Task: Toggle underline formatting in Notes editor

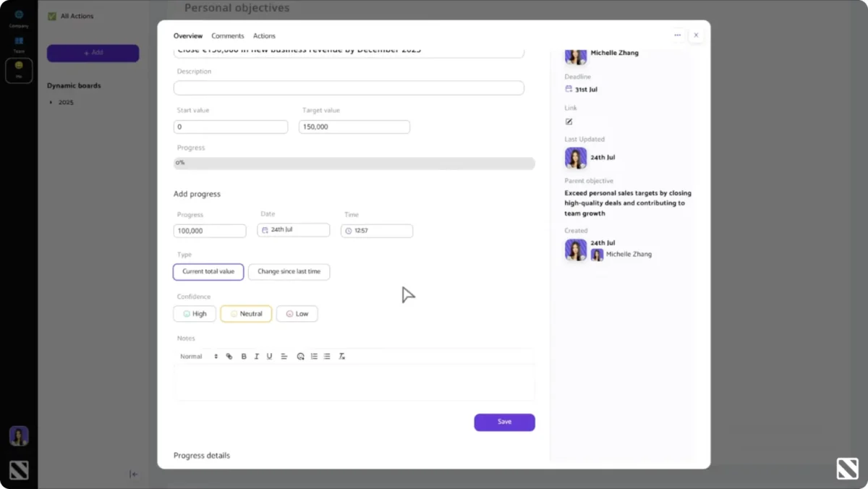Action: (x=270, y=357)
